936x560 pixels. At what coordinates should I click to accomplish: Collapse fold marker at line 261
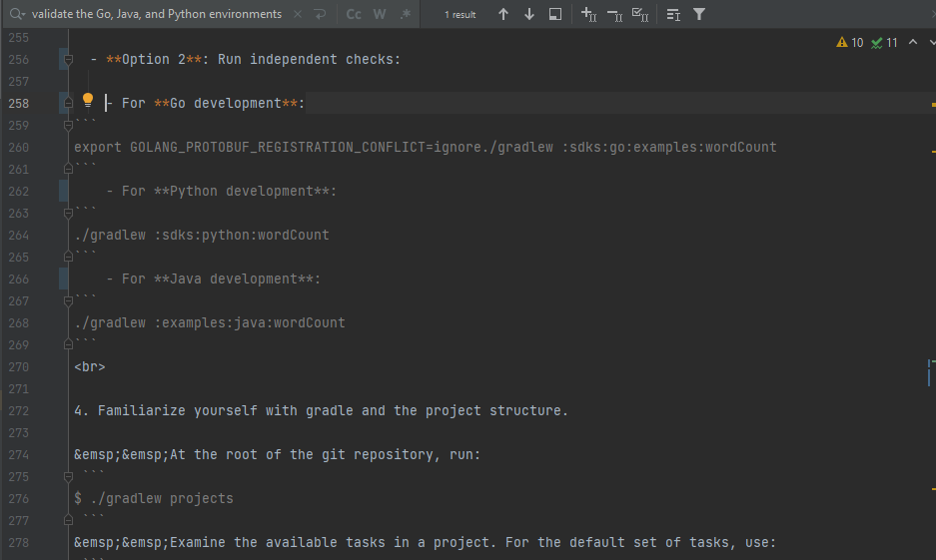tap(68, 170)
